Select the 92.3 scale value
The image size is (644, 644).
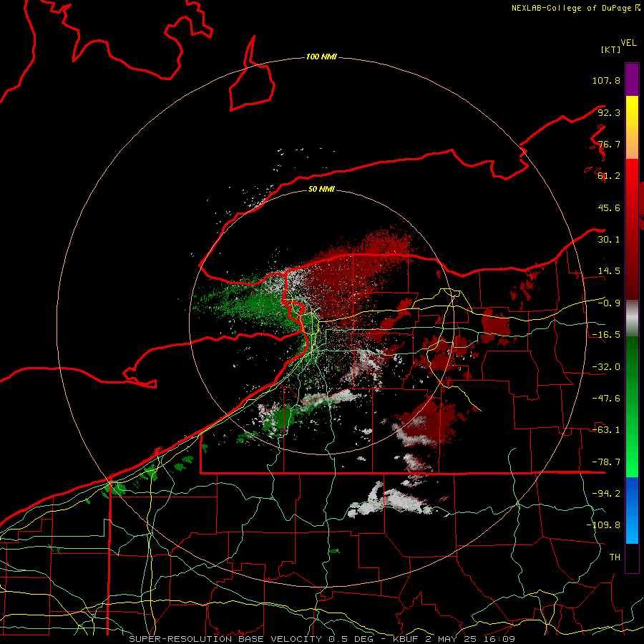pos(609,112)
